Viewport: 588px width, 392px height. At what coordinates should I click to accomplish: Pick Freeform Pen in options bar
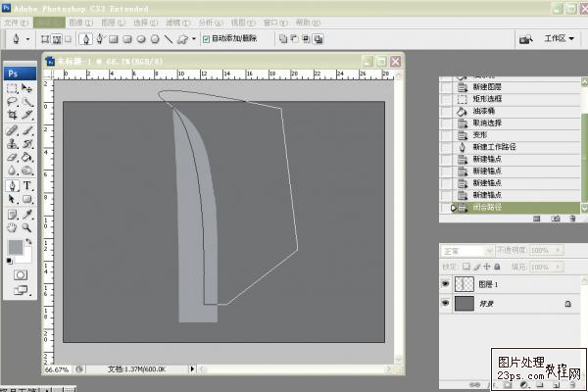pos(100,39)
